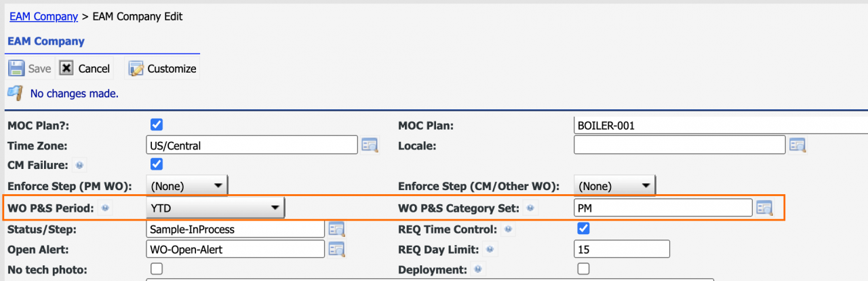868x281 pixels.
Task: Click the REQ Day Limit input field
Action: pos(622,250)
